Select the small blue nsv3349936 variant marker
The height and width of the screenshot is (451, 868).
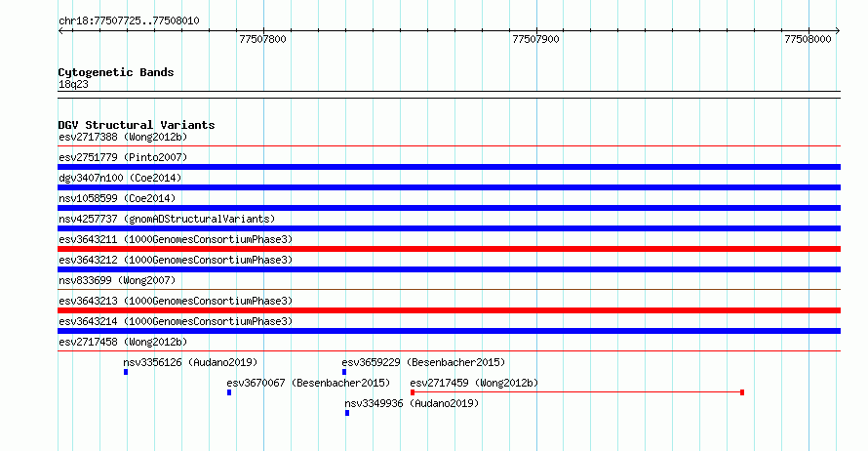tap(347, 413)
